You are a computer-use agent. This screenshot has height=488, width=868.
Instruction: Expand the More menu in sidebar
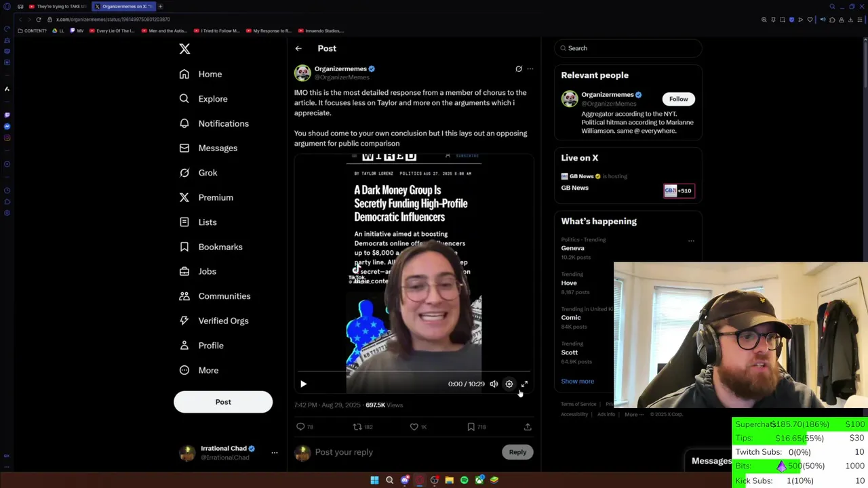coord(199,370)
